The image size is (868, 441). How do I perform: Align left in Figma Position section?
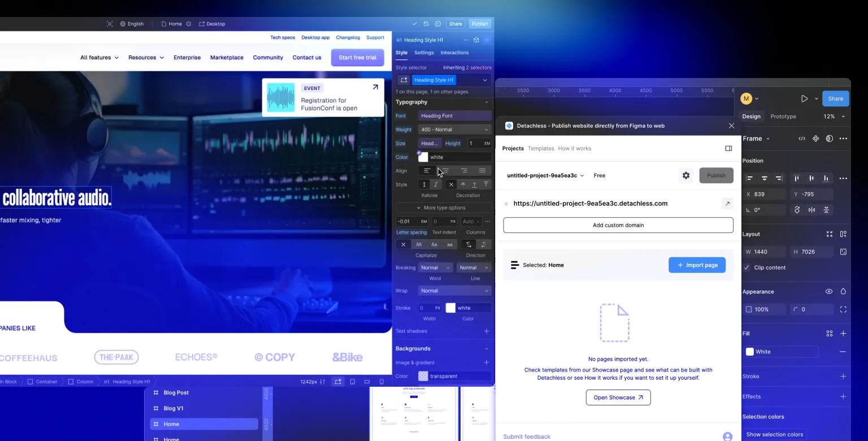pos(750,178)
